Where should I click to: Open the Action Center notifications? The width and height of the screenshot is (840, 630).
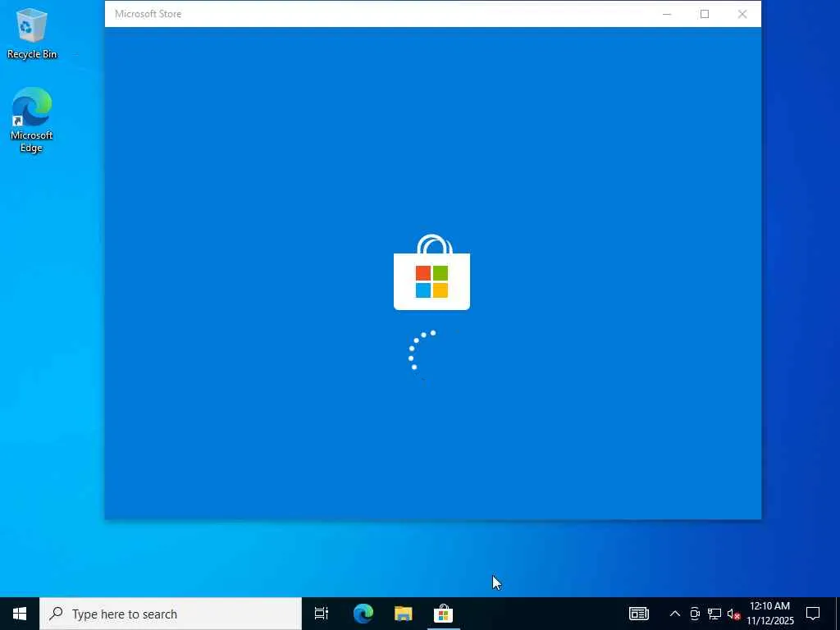(x=813, y=614)
